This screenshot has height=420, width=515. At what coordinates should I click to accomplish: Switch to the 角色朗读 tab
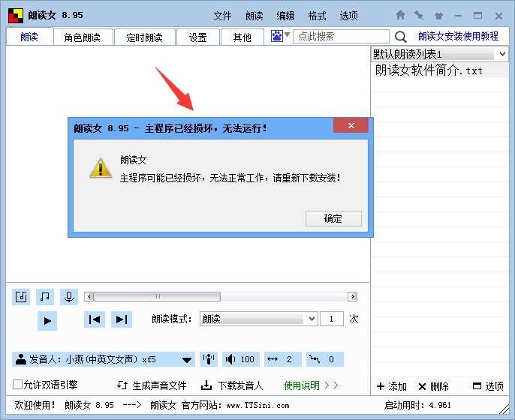82,37
